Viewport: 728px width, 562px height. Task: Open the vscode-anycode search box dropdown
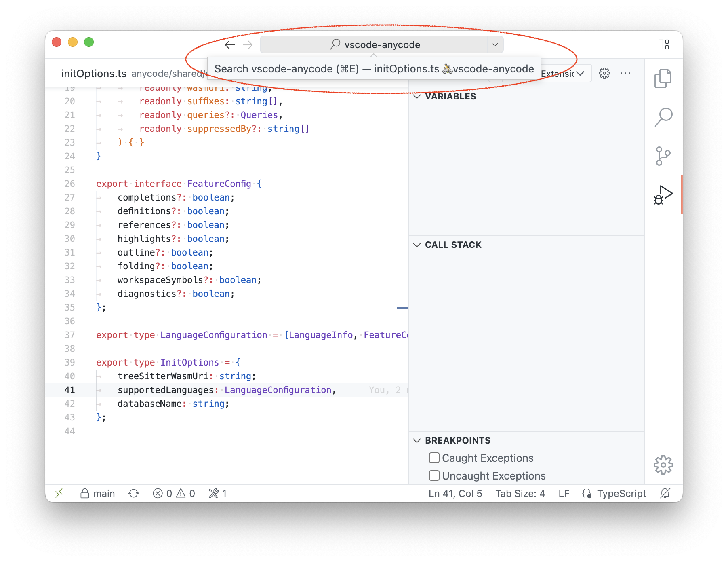(494, 44)
